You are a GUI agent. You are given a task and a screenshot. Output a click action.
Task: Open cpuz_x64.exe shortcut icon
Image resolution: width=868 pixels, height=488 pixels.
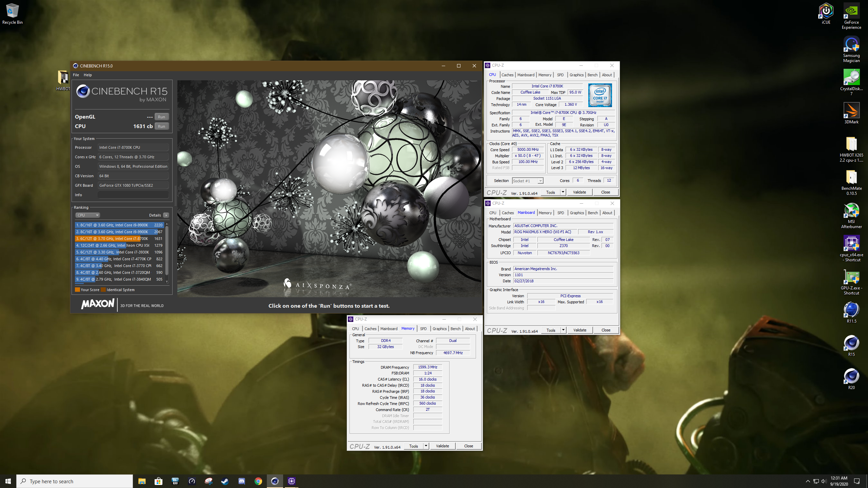tap(851, 249)
